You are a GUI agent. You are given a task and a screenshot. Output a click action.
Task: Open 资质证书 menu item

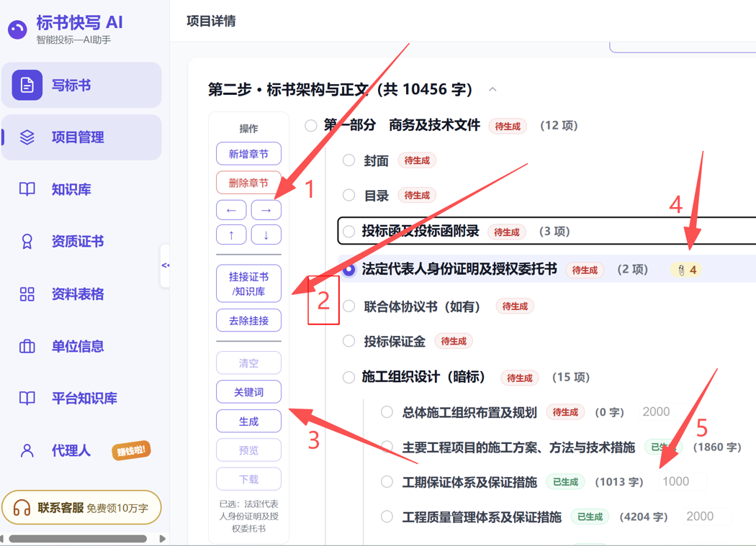(x=81, y=242)
